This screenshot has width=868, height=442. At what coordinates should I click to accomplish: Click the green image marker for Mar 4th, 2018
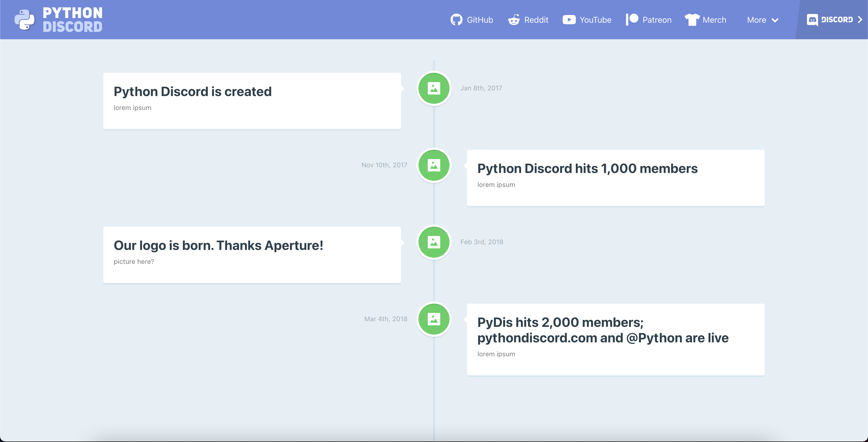click(434, 319)
